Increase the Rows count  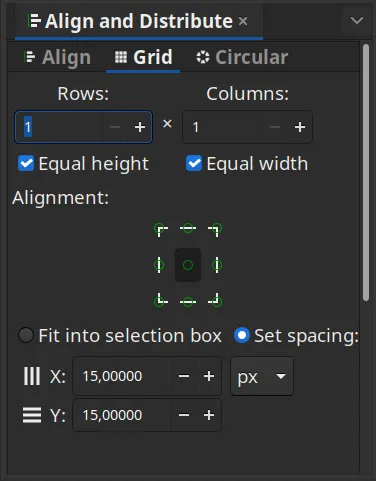click(140, 127)
